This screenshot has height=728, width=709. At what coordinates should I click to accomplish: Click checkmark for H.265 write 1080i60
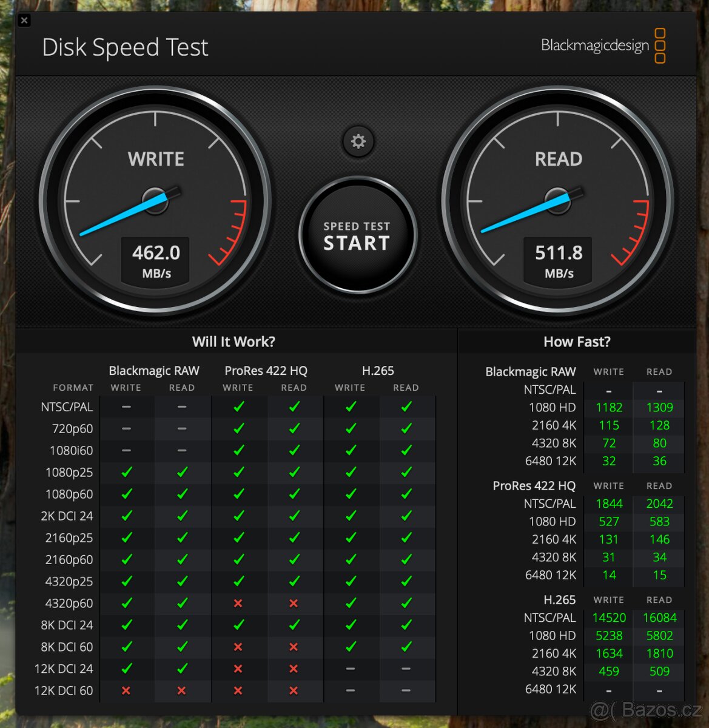[x=351, y=450]
